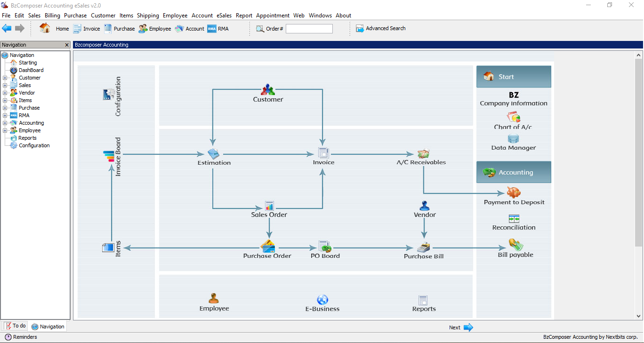Click the Items icon in flowchart

(x=108, y=247)
